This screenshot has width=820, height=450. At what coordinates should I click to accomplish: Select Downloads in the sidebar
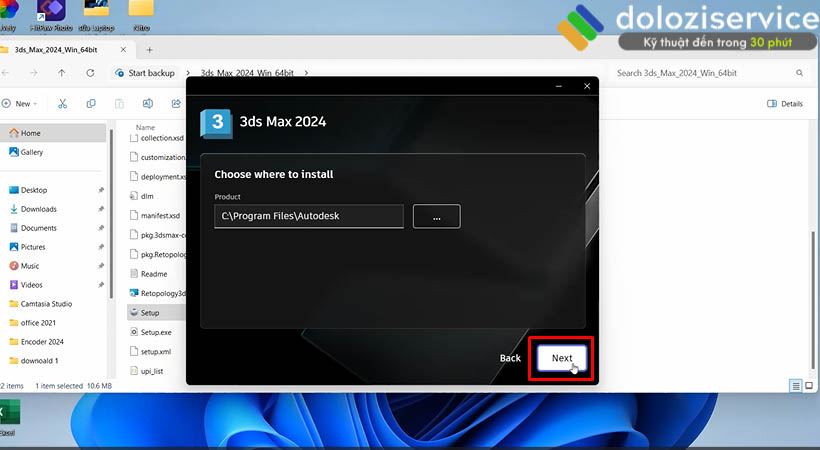(38, 209)
